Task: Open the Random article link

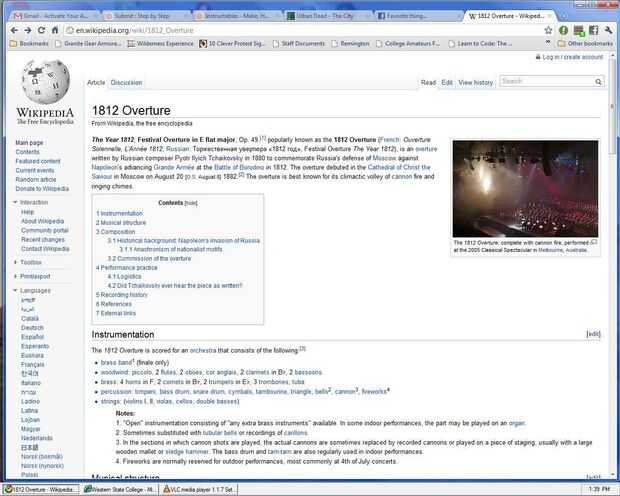Action: click(36, 179)
